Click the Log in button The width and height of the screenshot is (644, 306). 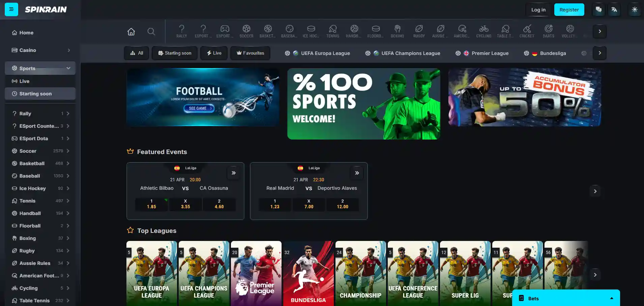(538, 10)
